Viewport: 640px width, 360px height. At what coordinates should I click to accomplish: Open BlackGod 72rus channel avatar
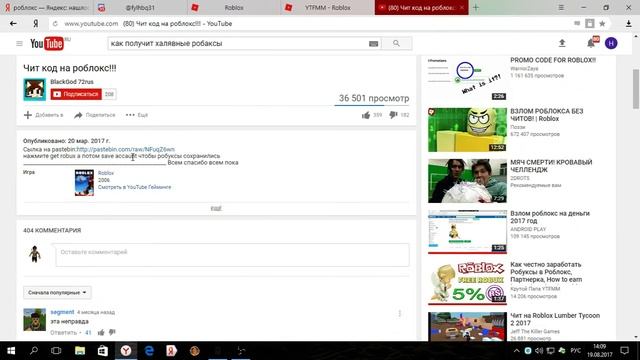(x=35, y=89)
